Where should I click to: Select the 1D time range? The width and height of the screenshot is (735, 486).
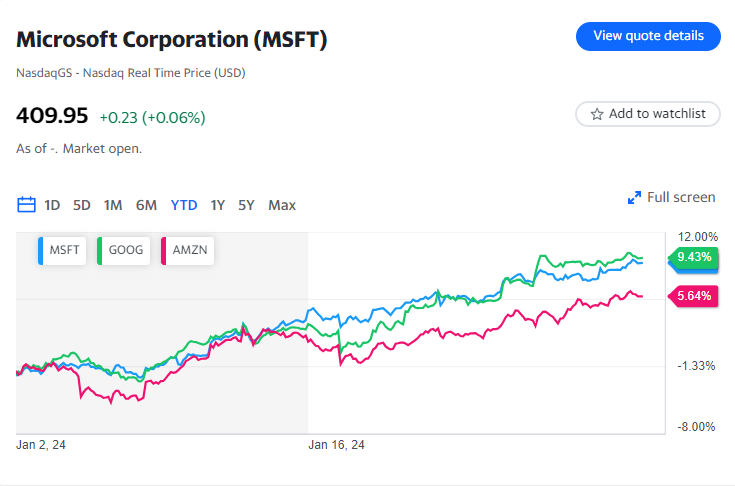pos(52,205)
